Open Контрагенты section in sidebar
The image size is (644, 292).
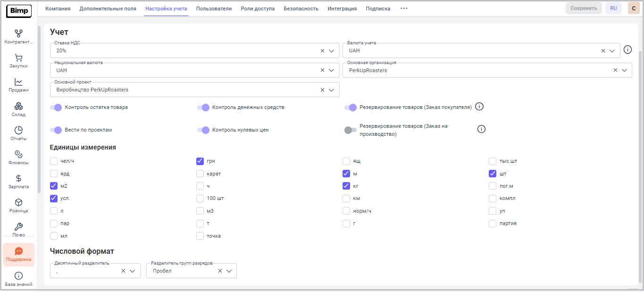pyautogui.click(x=18, y=34)
